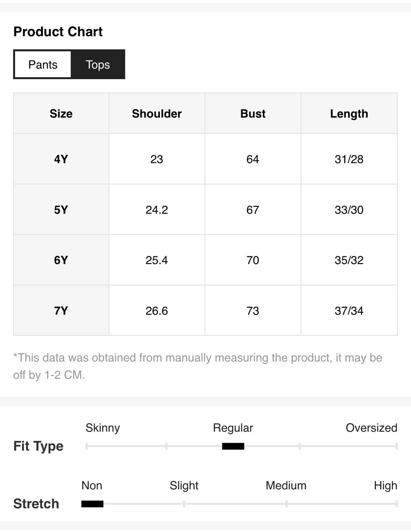411x532 pixels.
Task: Select the 6Y size row label
Action: pos(61,260)
